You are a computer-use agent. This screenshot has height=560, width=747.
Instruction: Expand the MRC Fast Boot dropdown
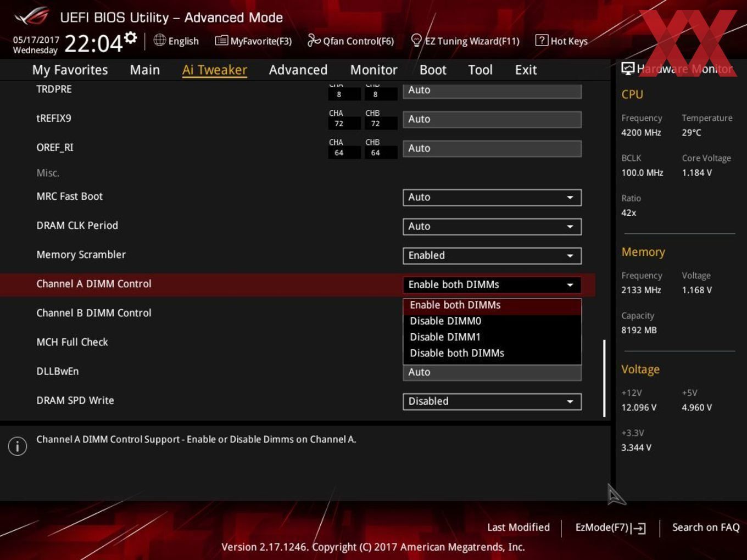click(492, 197)
